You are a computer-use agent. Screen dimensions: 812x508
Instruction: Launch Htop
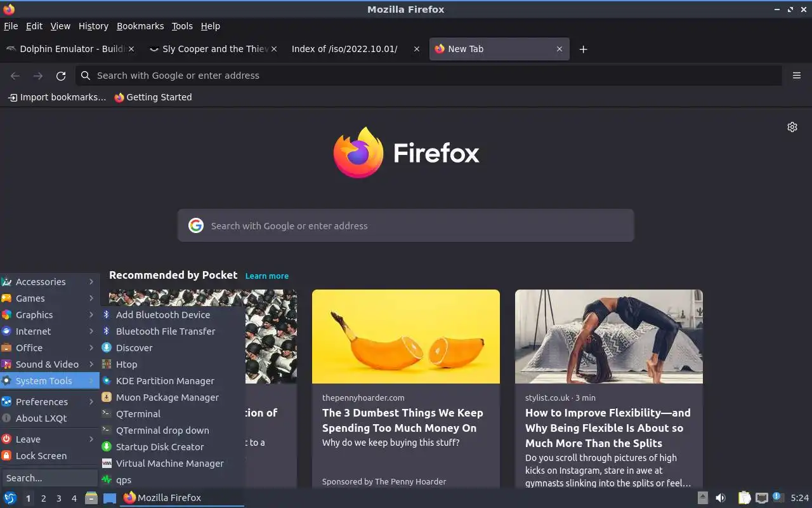click(x=172, y=364)
